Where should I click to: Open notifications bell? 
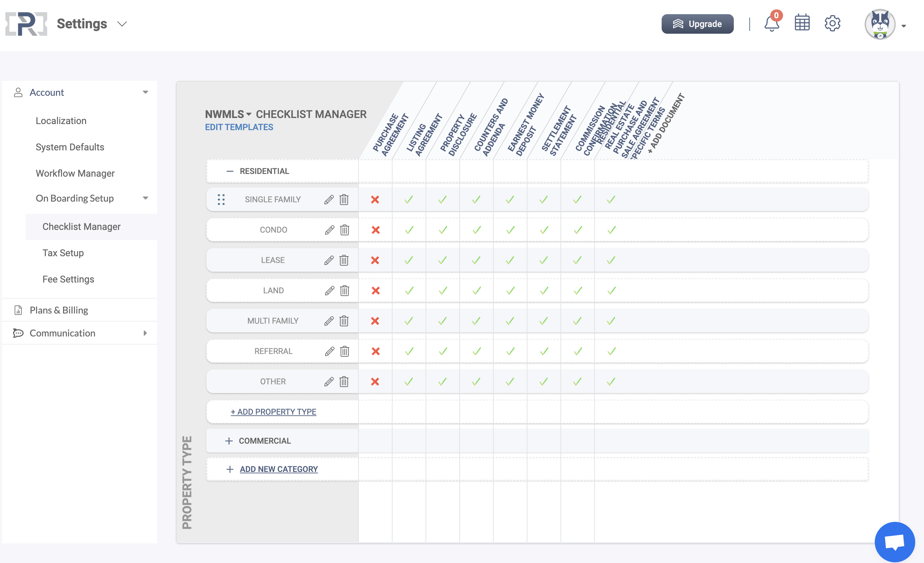pos(771,23)
